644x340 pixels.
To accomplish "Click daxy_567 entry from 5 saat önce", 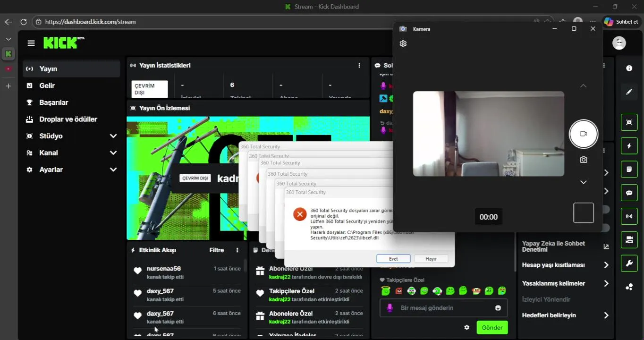I will click(160, 291).
